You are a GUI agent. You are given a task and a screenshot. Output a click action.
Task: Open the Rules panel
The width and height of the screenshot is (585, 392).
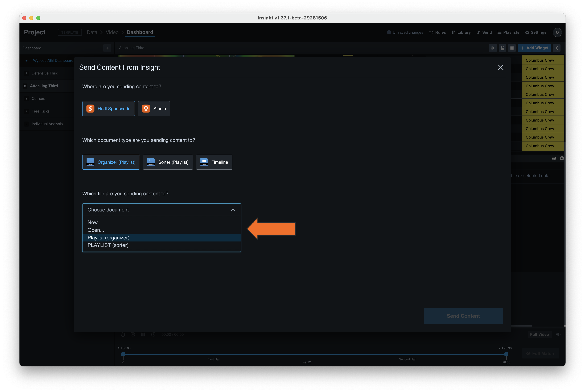coord(437,32)
